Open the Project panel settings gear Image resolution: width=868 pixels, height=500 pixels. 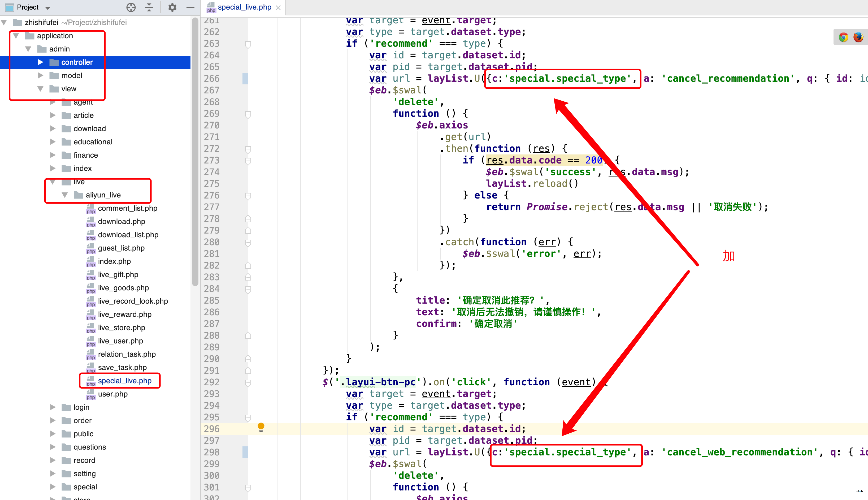point(172,7)
